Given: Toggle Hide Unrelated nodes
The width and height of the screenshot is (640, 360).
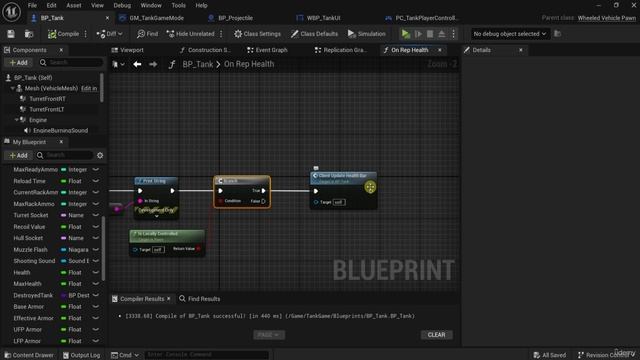Looking at the screenshot, I should [191, 34].
